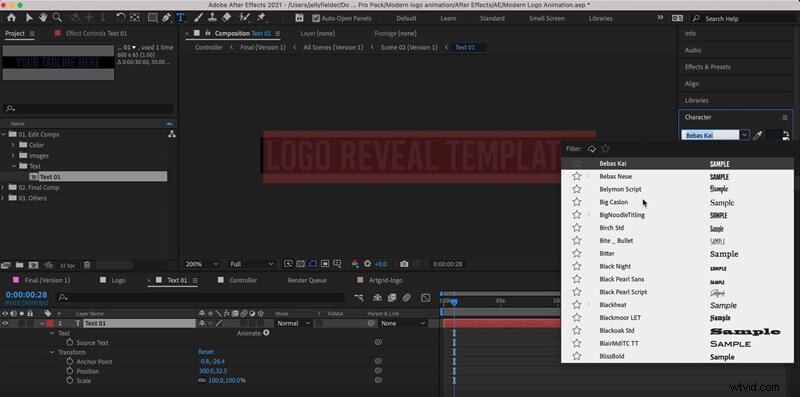Switch to Small Screen workspace
This screenshot has width=800, height=397.
(x=546, y=18)
